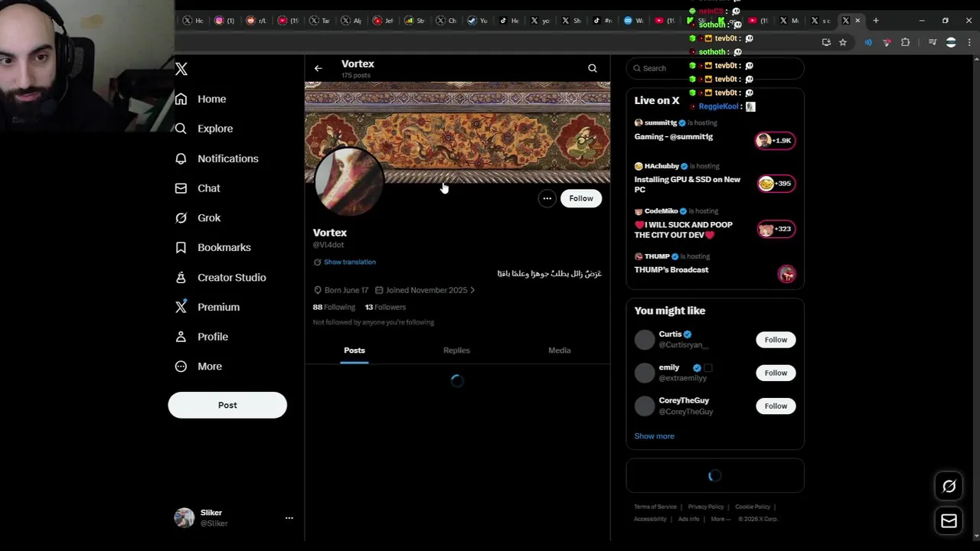
Task: Click the Post button
Action: click(227, 405)
